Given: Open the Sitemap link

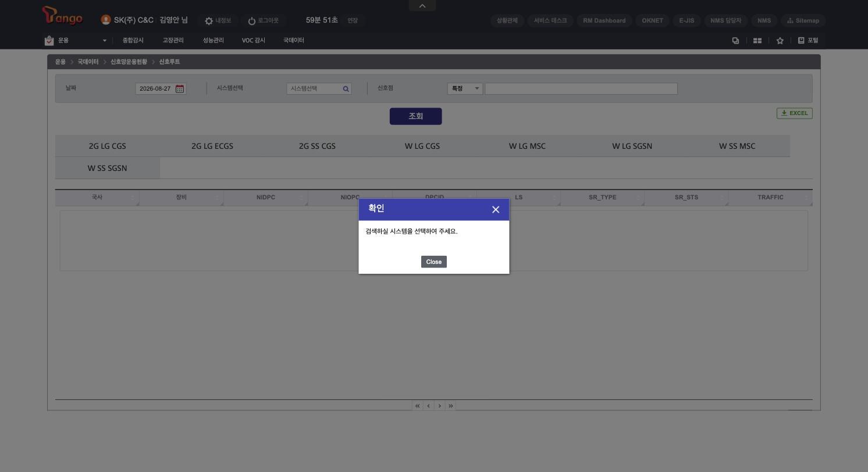Looking at the screenshot, I should point(803,20).
